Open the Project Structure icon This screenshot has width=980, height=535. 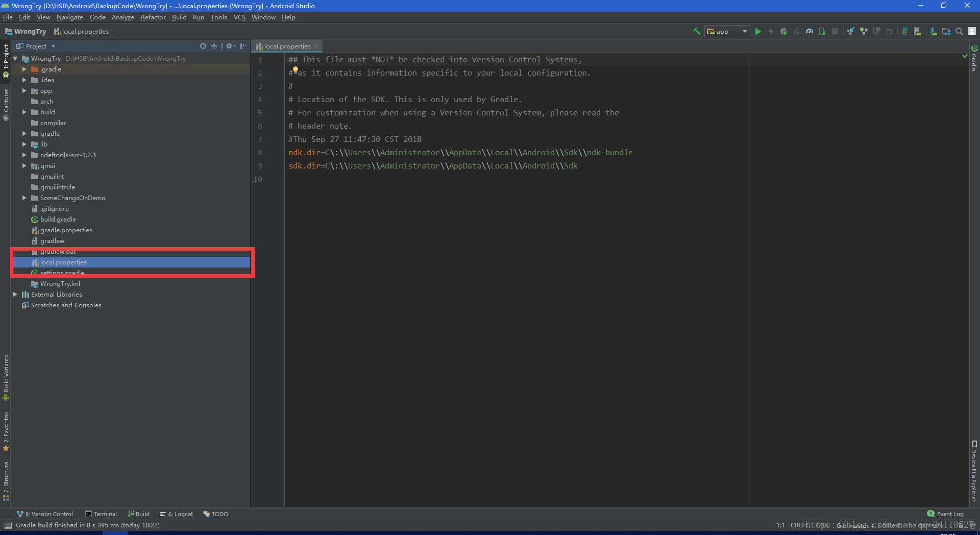(x=946, y=32)
